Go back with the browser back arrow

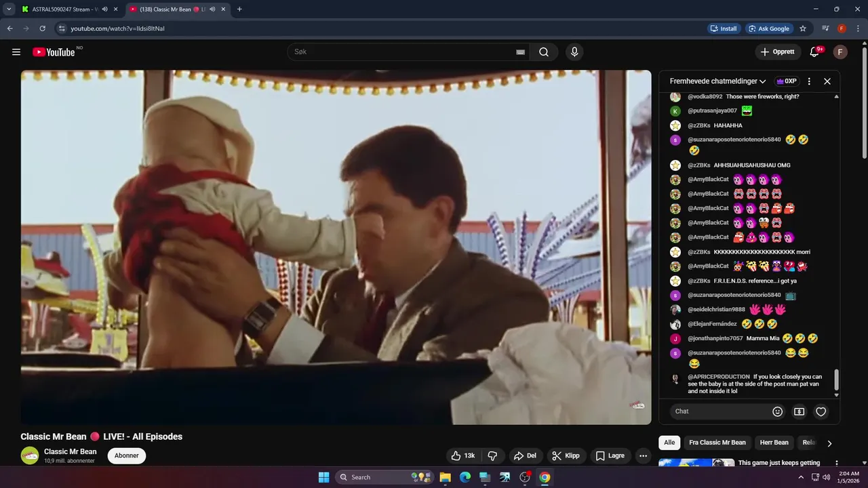[9, 28]
